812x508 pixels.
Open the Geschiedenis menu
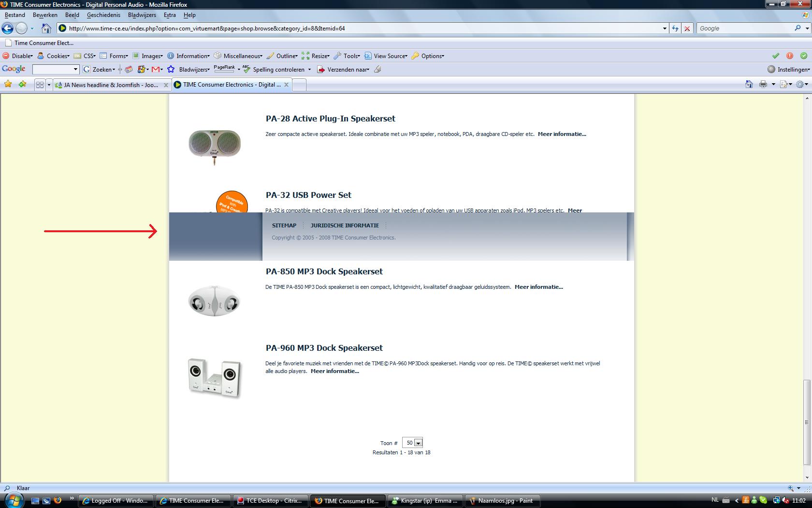(103, 15)
